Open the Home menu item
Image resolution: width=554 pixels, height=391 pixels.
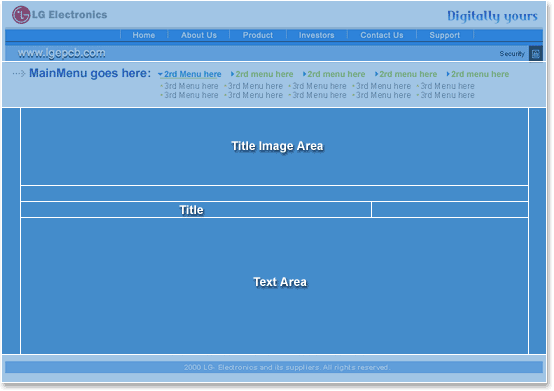144,35
